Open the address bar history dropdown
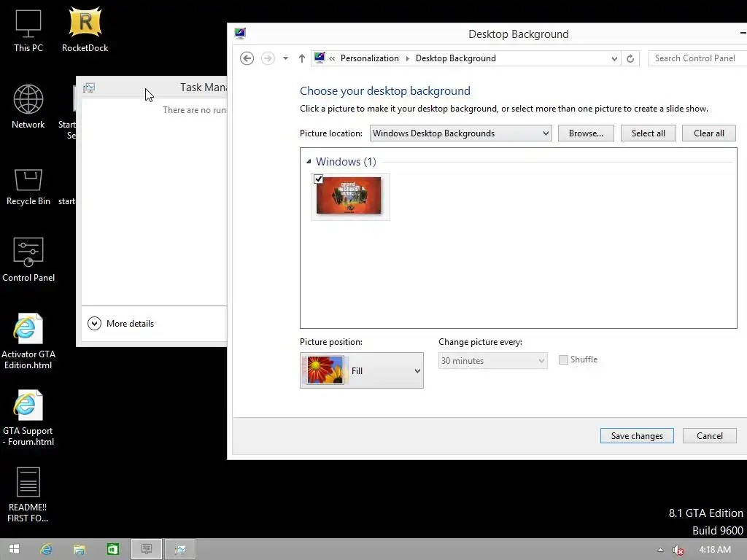Screen dimensions: 747x560 (x=614, y=58)
